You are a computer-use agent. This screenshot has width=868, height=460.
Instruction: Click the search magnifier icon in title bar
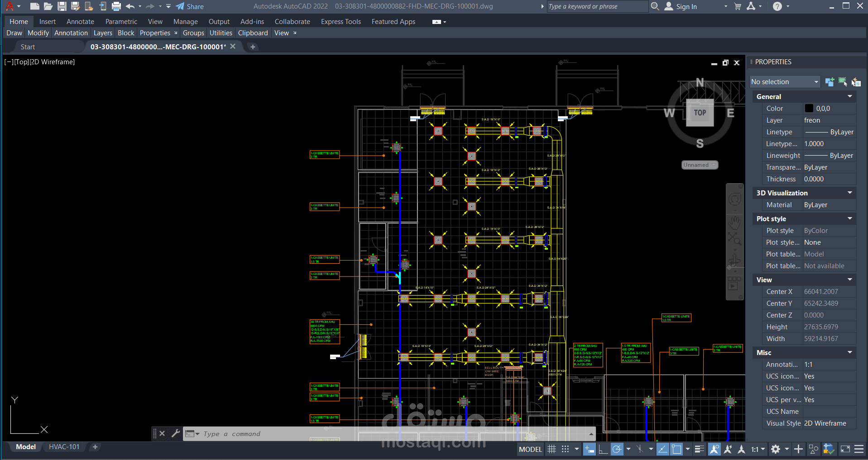pyautogui.click(x=655, y=6)
